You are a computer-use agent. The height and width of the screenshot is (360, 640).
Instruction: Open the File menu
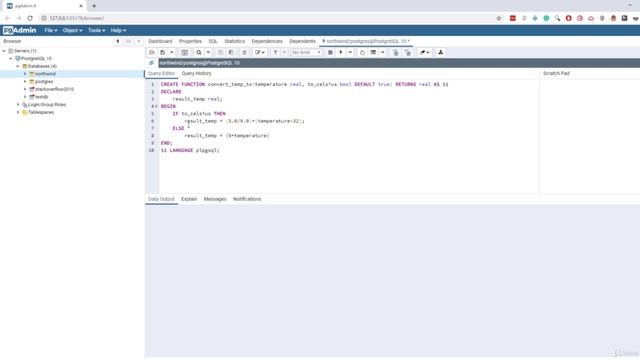51,30
